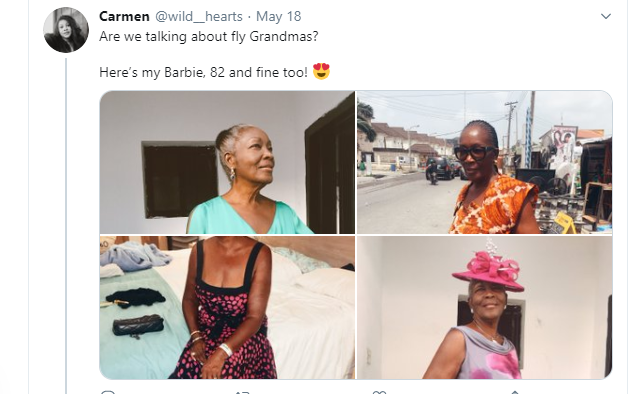Visit the @wild__hearts handle profile

click(x=199, y=16)
